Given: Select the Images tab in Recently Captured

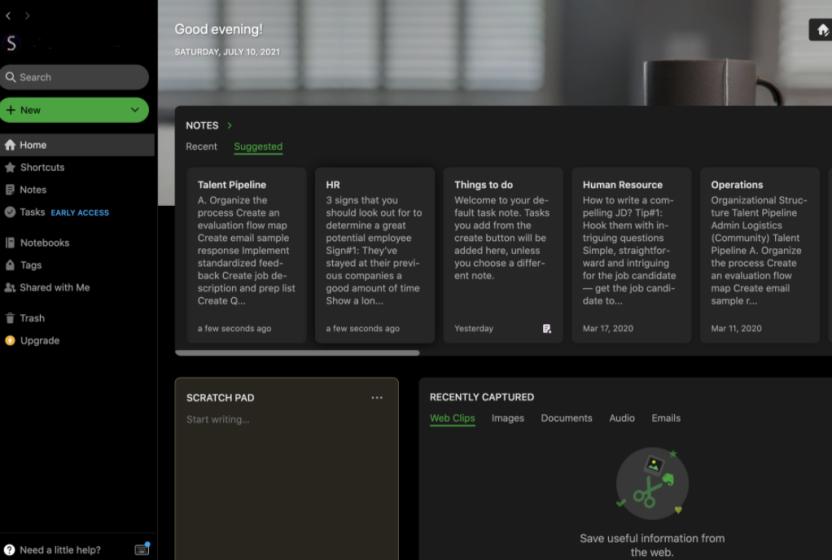Looking at the screenshot, I should [x=507, y=418].
